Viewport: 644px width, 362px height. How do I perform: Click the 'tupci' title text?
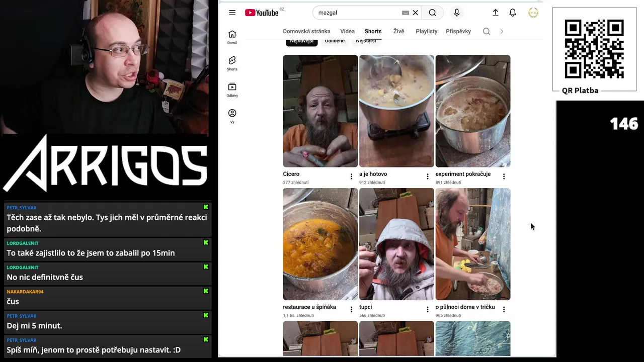pos(366,307)
